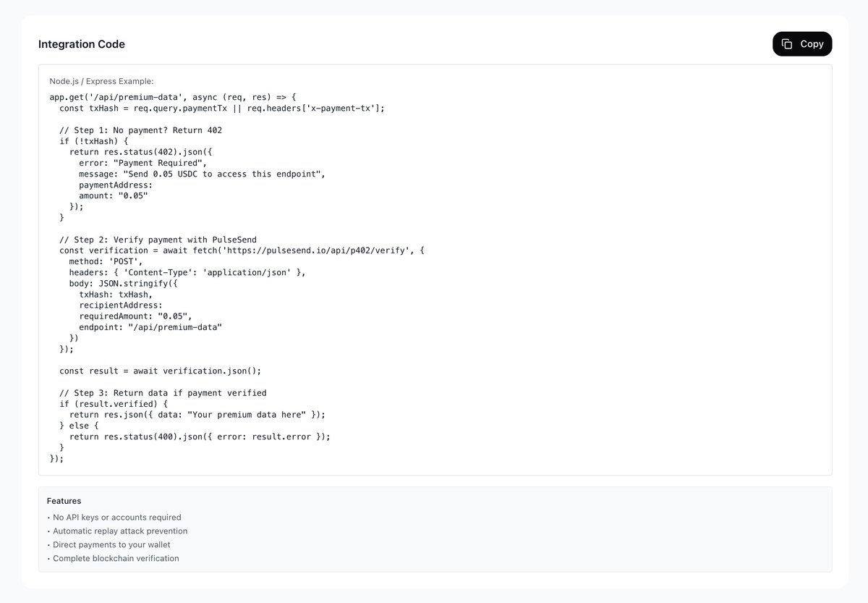868x603 pixels.
Task: Click the 'Send 0.05 USDC' message line
Action: (x=203, y=174)
